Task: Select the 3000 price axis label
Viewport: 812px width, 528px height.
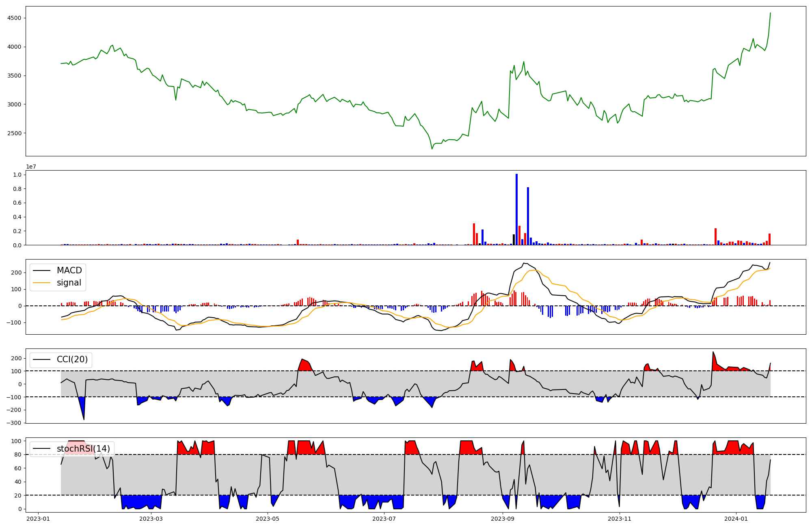Action: pyautogui.click(x=14, y=104)
